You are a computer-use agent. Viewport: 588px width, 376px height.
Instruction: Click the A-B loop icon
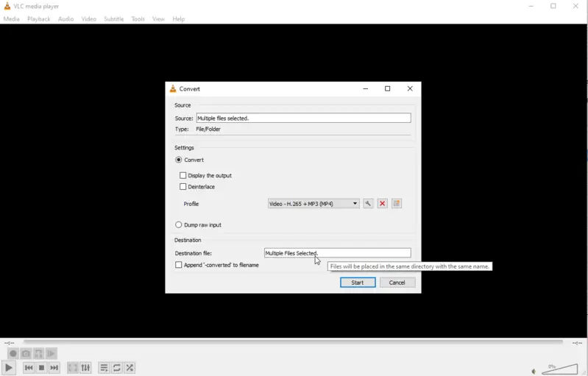click(38, 353)
